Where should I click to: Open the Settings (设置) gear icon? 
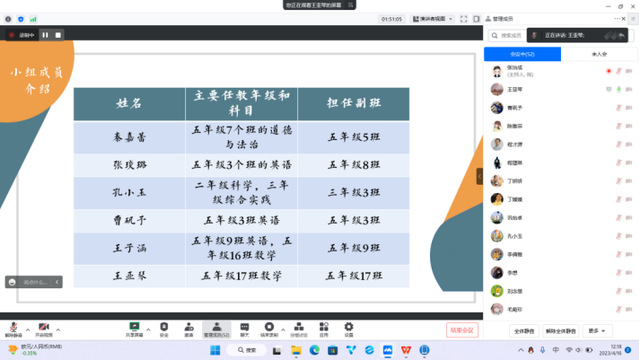point(348,329)
